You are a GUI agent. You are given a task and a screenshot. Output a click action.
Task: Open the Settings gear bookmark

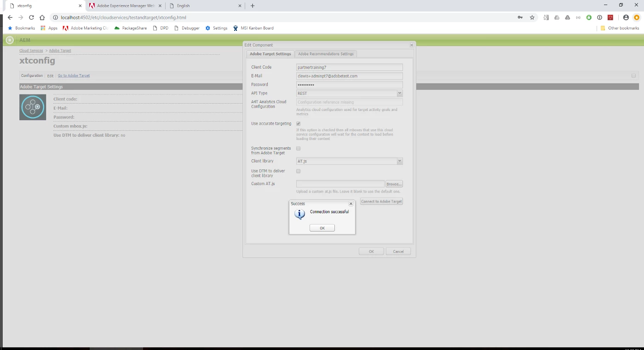216,28
